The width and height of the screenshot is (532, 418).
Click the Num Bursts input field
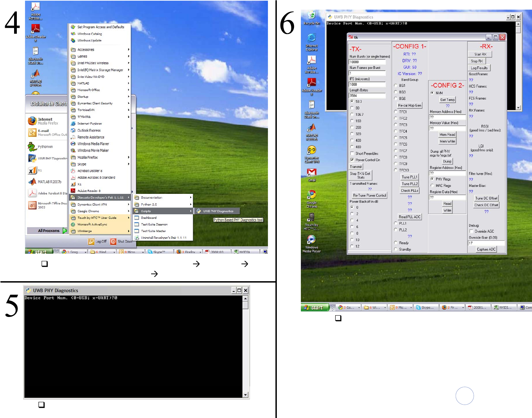[367, 62]
